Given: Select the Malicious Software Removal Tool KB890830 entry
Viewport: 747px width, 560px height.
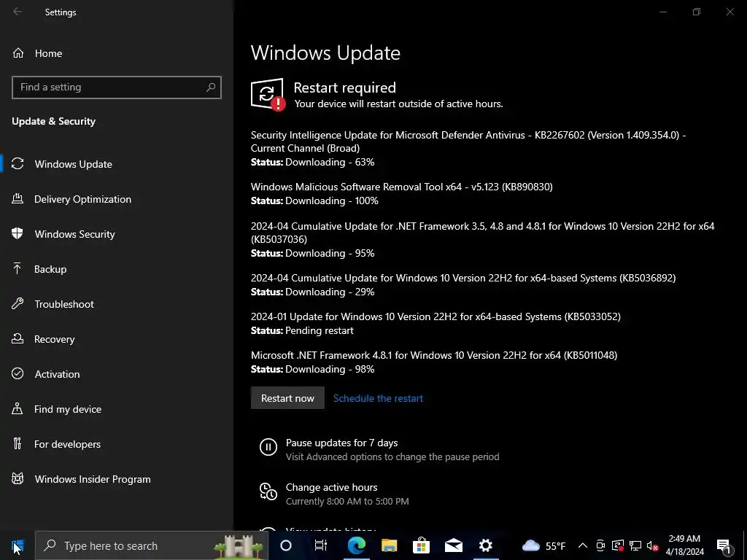Looking at the screenshot, I should (x=402, y=187).
